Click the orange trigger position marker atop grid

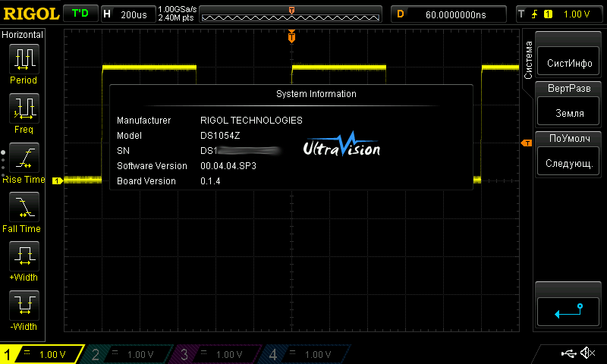pyautogui.click(x=291, y=36)
